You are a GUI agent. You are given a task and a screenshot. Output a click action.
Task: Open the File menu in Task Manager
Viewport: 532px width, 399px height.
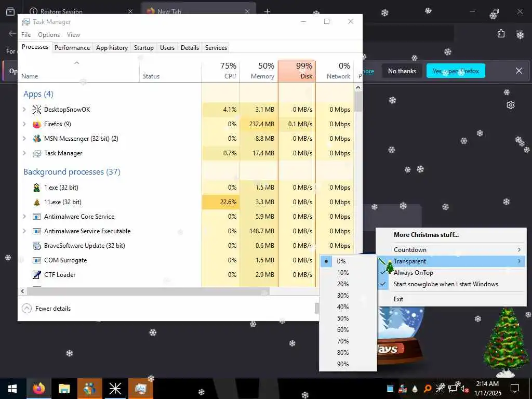click(x=26, y=35)
